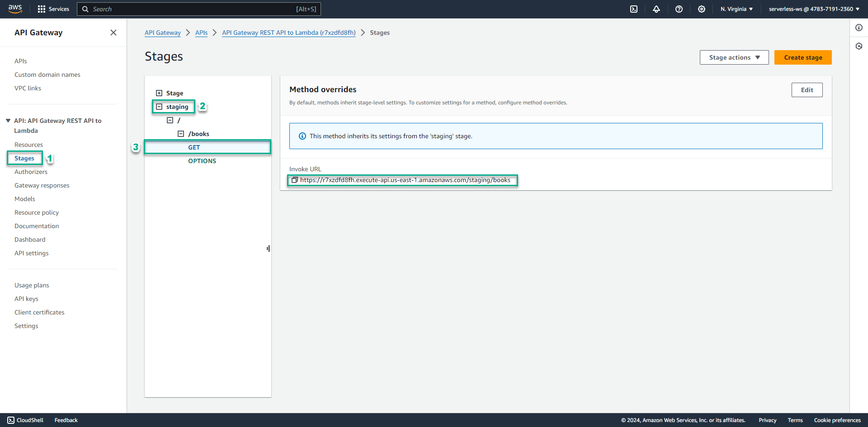Click the info icon in the inherits-settings alert

pyautogui.click(x=302, y=136)
